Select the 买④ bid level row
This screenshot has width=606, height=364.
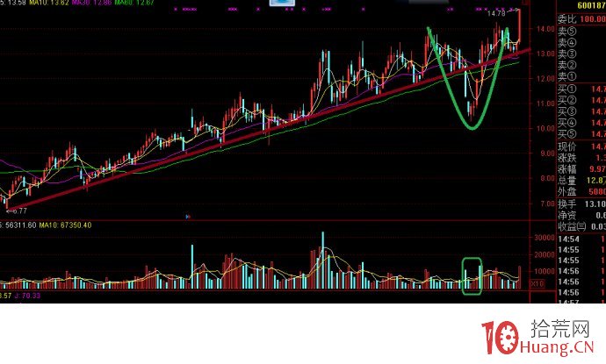point(581,123)
